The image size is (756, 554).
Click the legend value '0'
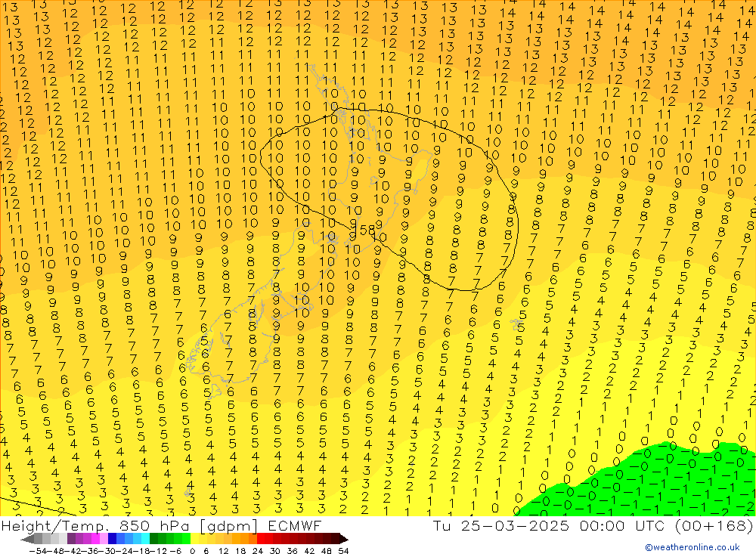pos(192,551)
